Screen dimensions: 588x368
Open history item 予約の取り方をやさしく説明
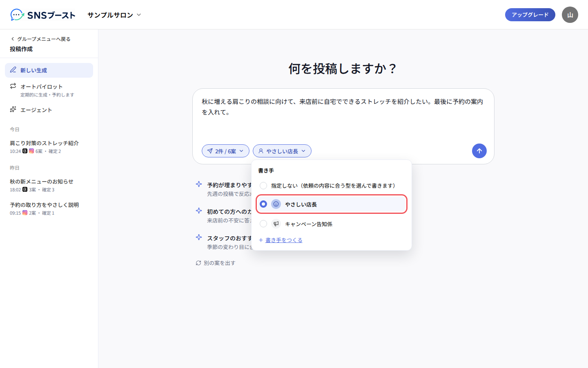pos(49,209)
